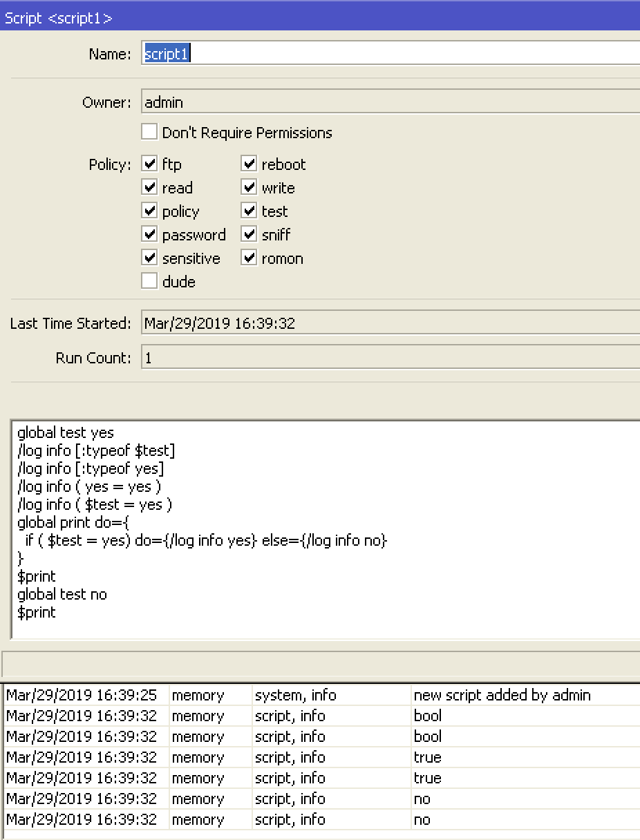
Task: Enable the dude policy checkbox
Action: [150, 281]
